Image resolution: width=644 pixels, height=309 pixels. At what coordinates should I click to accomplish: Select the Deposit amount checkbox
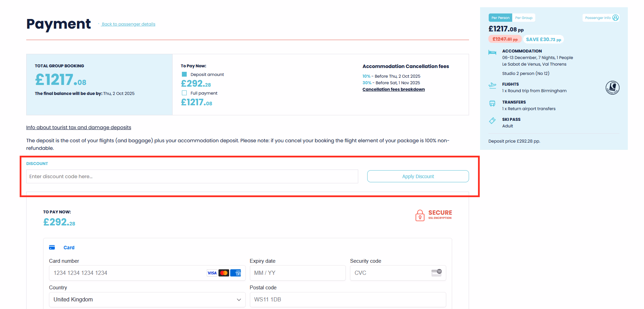[x=184, y=74]
